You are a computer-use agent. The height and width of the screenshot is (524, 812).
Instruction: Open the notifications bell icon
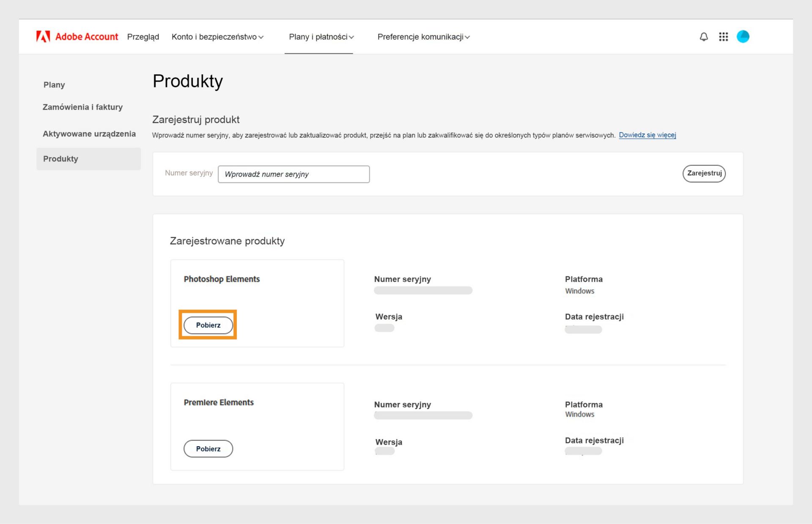[703, 37]
